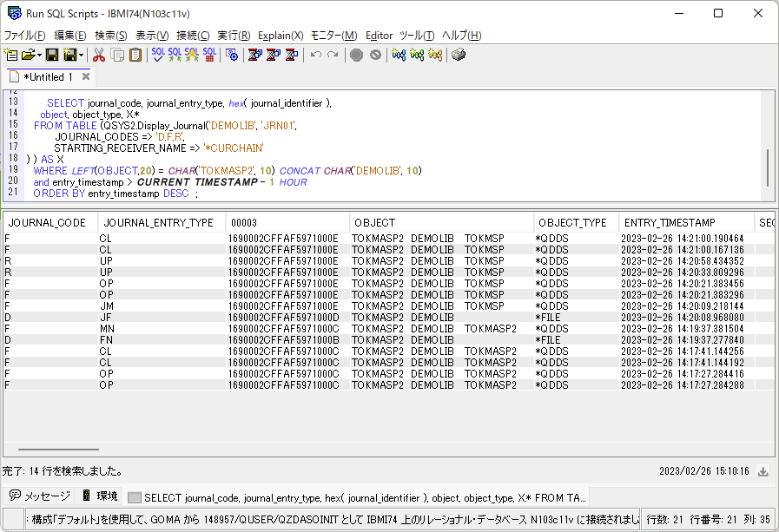Open the 接続(C) menu
The image size is (779, 532).
click(193, 36)
